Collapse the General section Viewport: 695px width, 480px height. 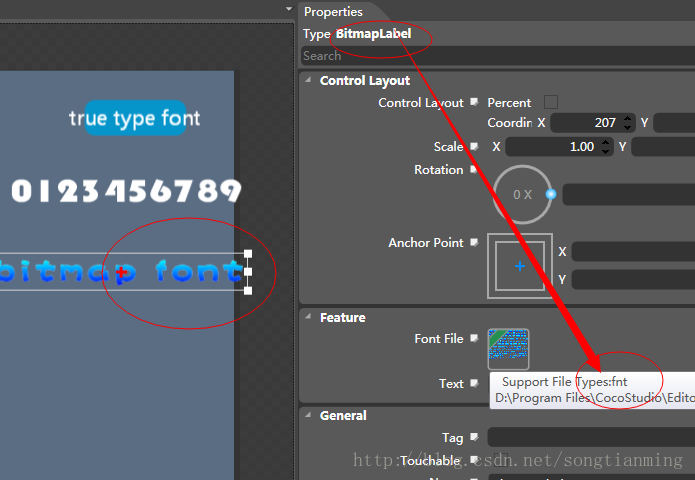[x=309, y=415]
